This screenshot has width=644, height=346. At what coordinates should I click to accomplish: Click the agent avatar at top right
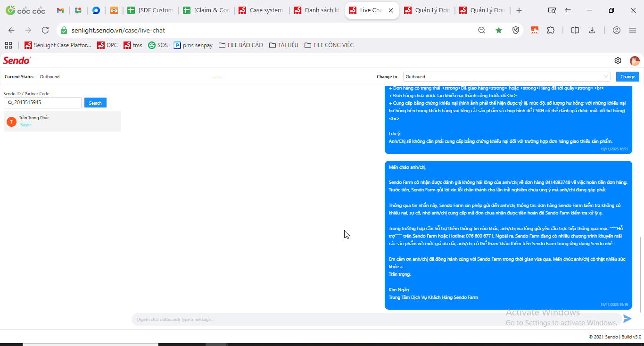pyautogui.click(x=635, y=61)
